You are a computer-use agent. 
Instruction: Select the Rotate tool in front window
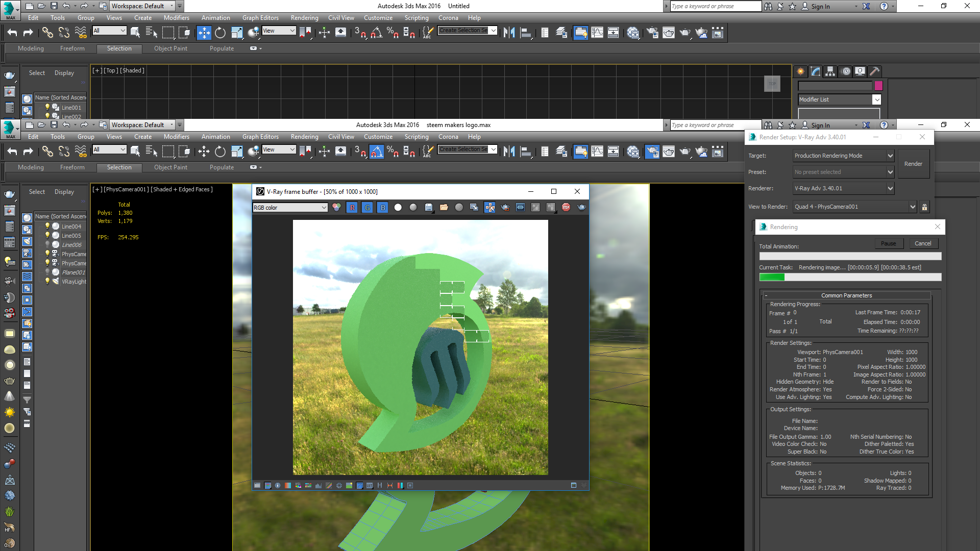[220, 152]
